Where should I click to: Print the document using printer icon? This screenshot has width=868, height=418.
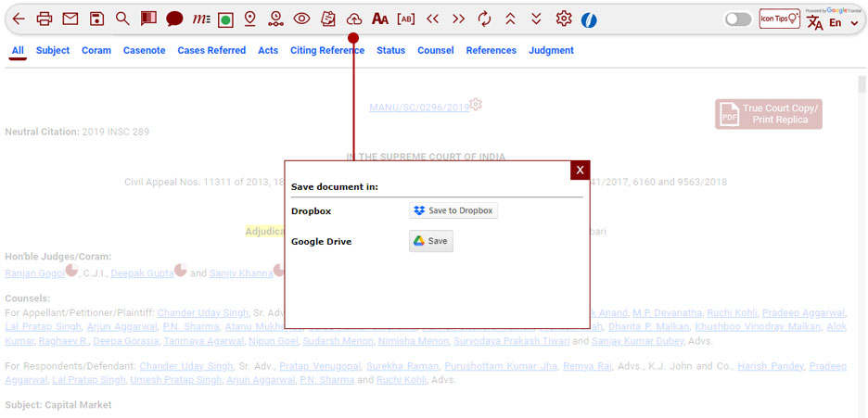point(45,19)
